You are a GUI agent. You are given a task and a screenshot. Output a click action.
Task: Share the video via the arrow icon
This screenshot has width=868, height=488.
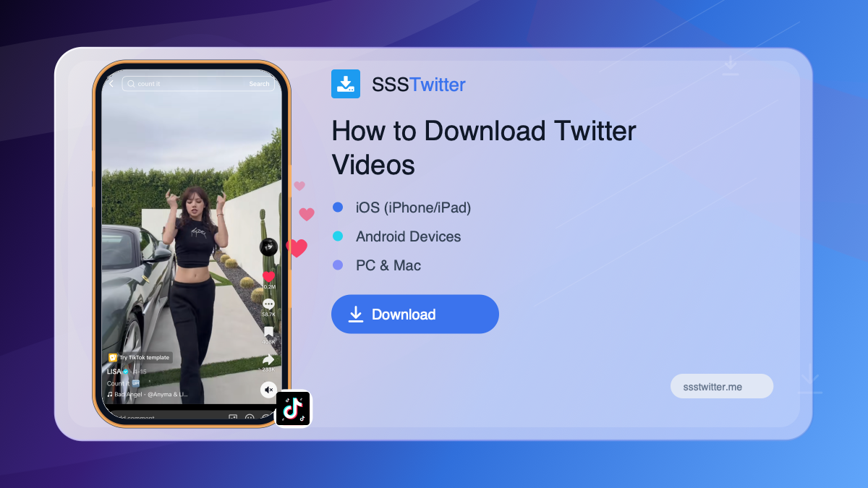click(x=268, y=359)
